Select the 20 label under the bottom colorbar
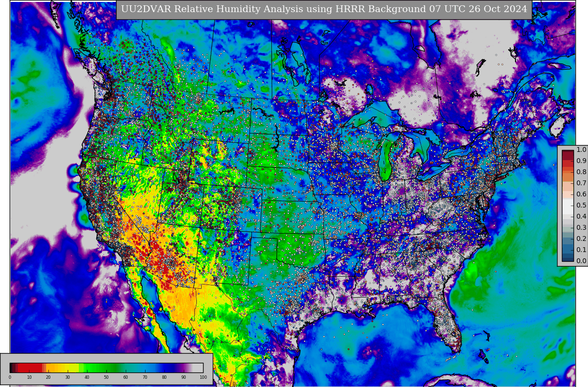The height and width of the screenshot is (387, 588). (48, 377)
